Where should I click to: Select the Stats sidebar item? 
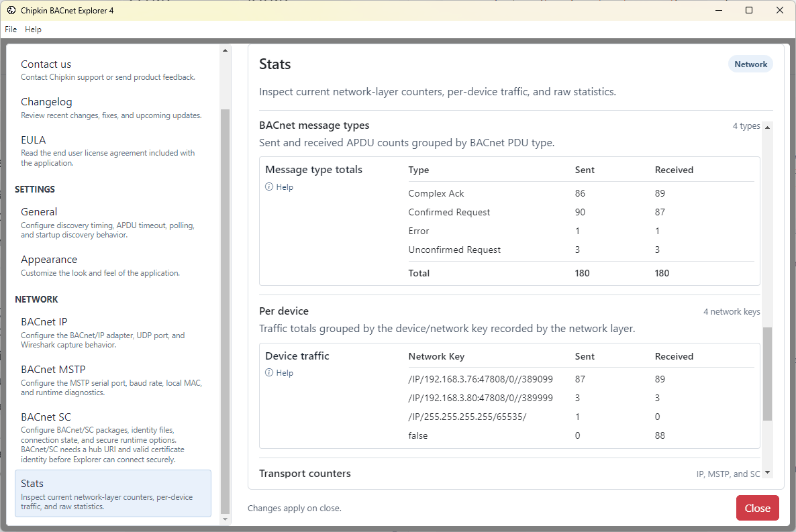[x=113, y=493]
